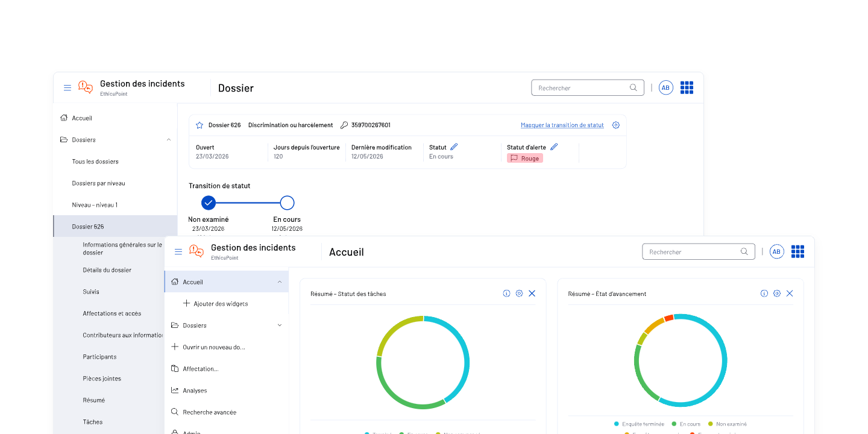Close the Résumé – Statut des tâches widget
Viewport: 868px width, 434px height.
tap(532, 294)
